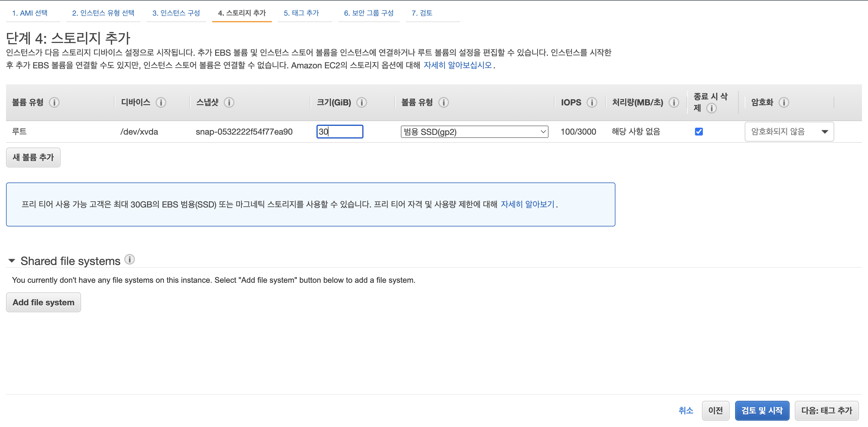This screenshot has height=427, width=868.
Task: Click the /dev/xvda device value
Action: click(139, 132)
